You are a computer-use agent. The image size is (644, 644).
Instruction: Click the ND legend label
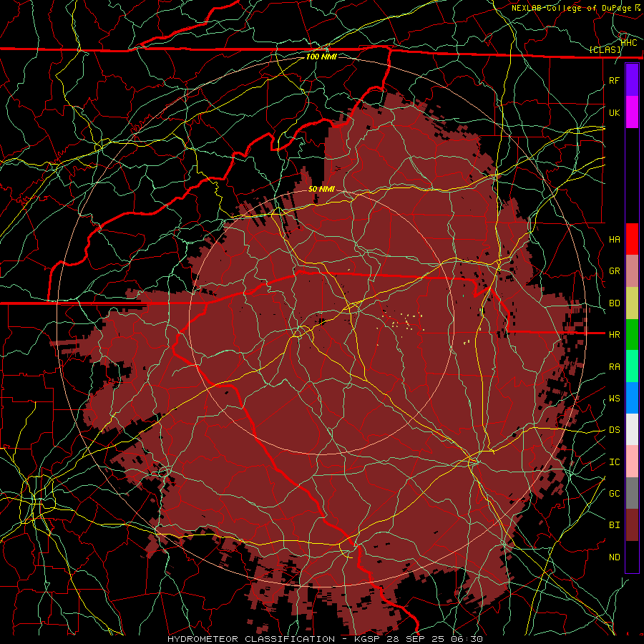click(614, 557)
